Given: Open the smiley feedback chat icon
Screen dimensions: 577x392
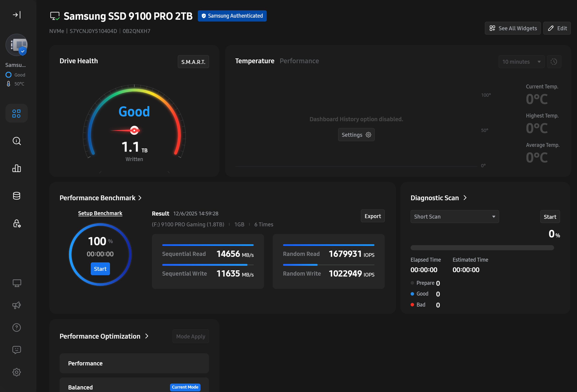Looking at the screenshot, I should [17, 350].
